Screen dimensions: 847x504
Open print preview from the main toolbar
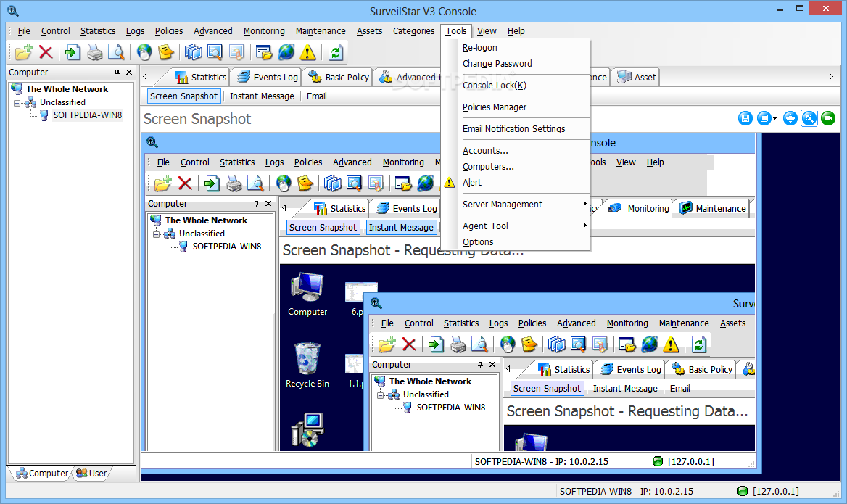(116, 52)
